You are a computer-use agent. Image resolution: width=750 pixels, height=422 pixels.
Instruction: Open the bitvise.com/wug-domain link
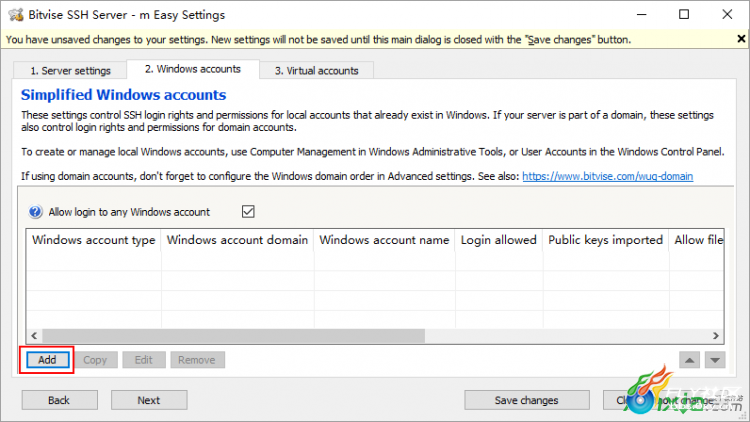[x=607, y=176]
